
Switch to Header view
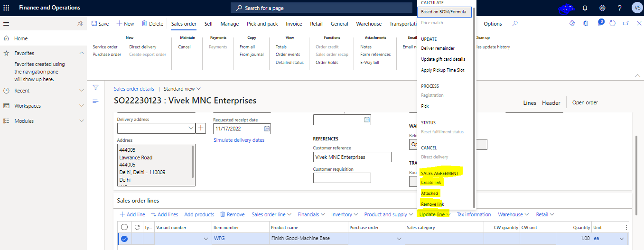click(x=551, y=103)
